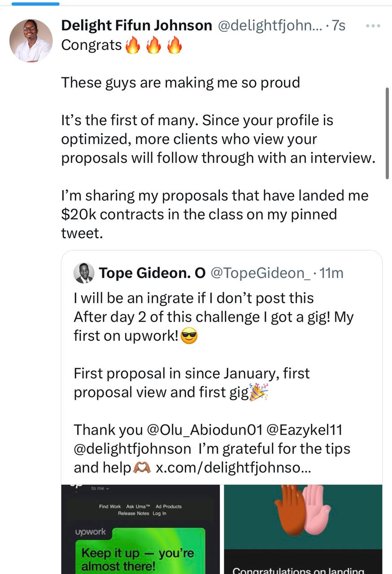Click Tope Gideon's small avatar
This screenshot has width=392, height=574.
point(84,273)
